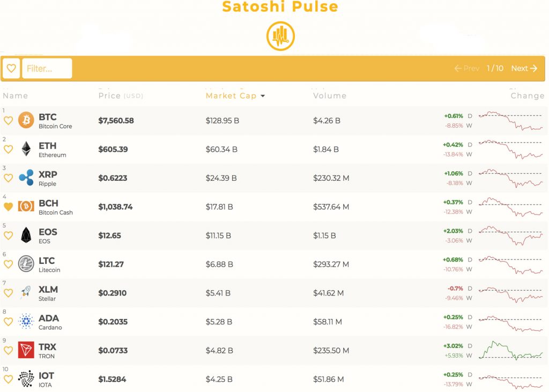
Task: Open the Ripple XRP coin icon
Action: pos(26,177)
